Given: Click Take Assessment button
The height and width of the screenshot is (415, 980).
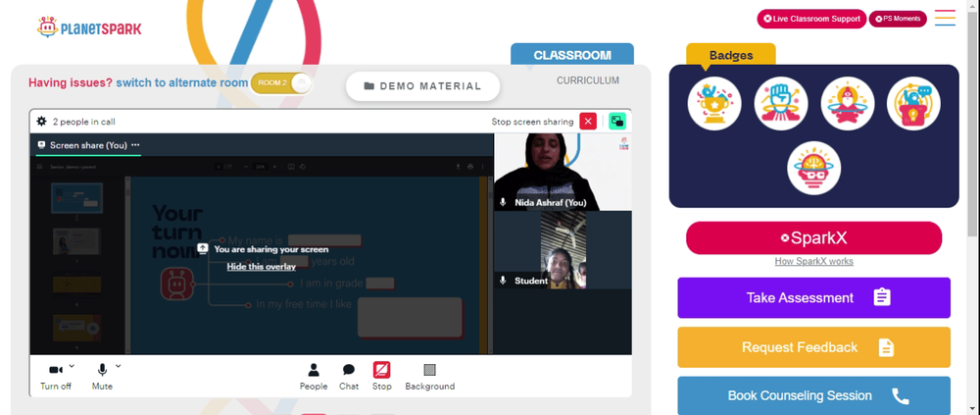Looking at the screenshot, I should [x=813, y=298].
